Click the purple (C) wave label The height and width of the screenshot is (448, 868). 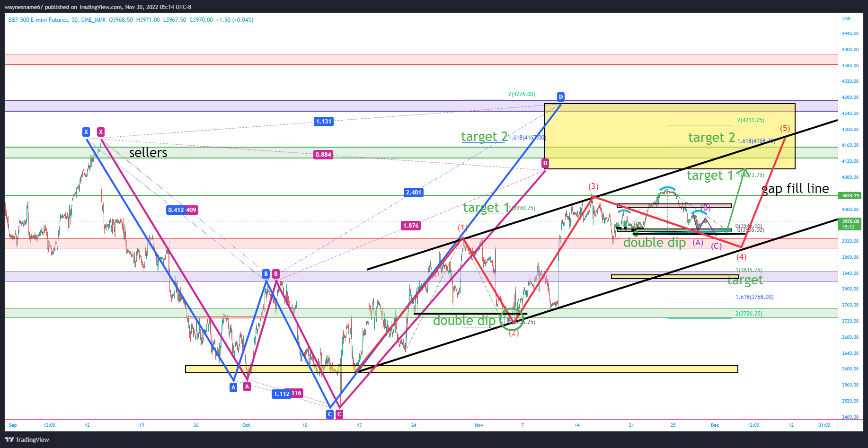[717, 246]
